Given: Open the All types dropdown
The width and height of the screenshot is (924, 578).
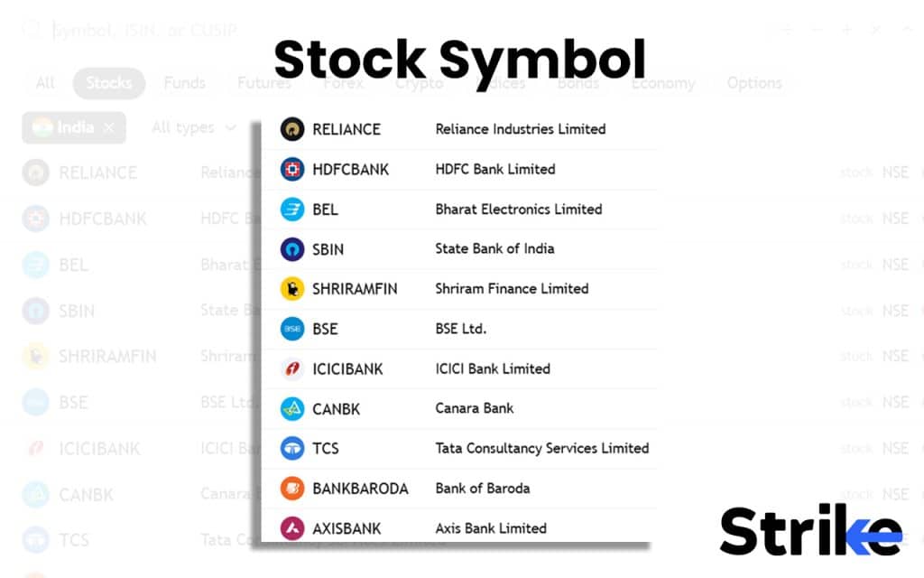Looking at the screenshot, I should pos(192,127).
